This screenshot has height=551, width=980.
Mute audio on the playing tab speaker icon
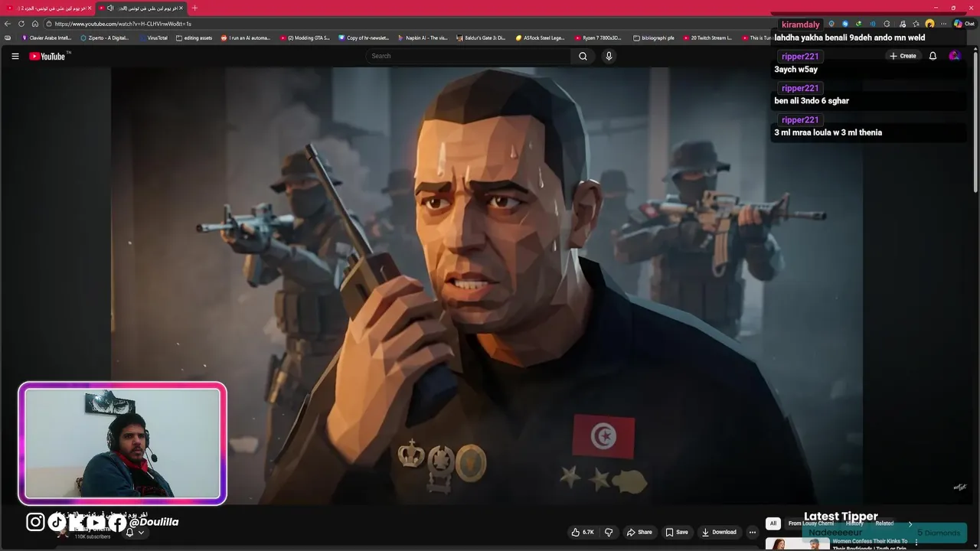pyautogui.click(x=111, y=8)
